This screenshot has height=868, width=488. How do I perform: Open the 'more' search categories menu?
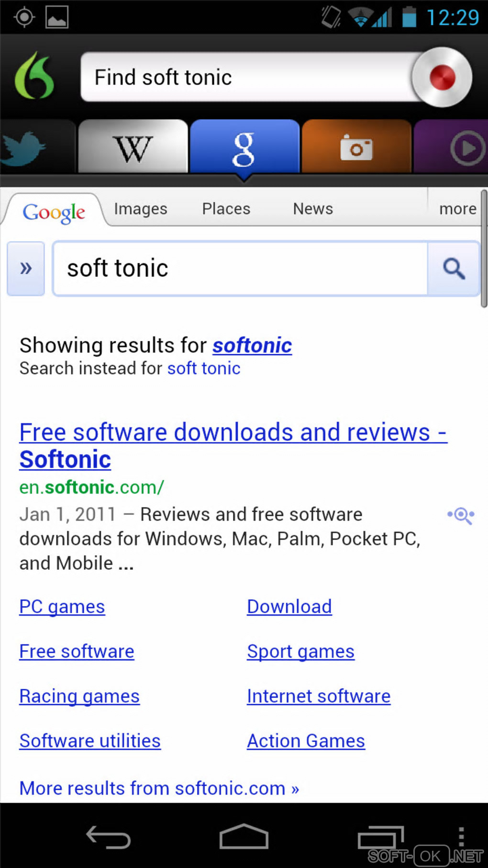pyautogui.click(x=457, y=209)
